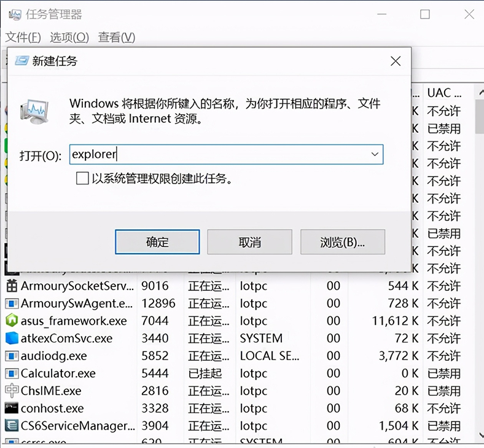
Task: Open the 选项(O) menu
Action: 69,37
